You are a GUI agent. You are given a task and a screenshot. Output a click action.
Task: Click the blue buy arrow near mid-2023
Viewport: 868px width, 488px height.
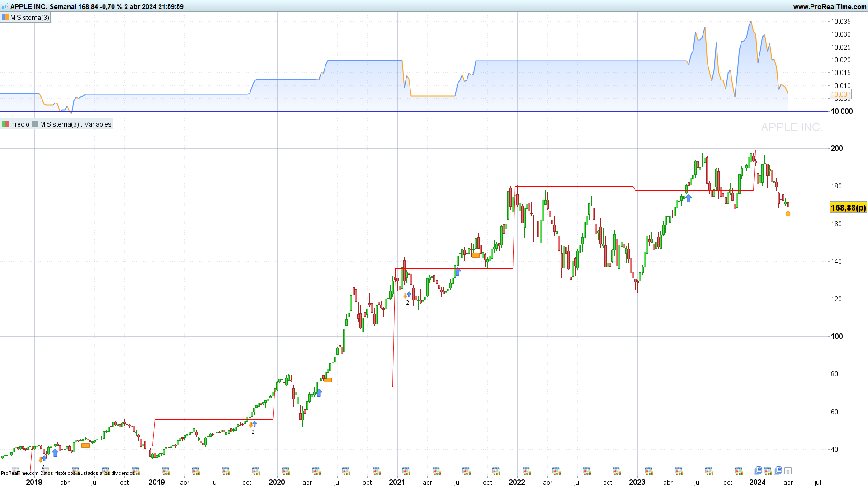[689, 198]
